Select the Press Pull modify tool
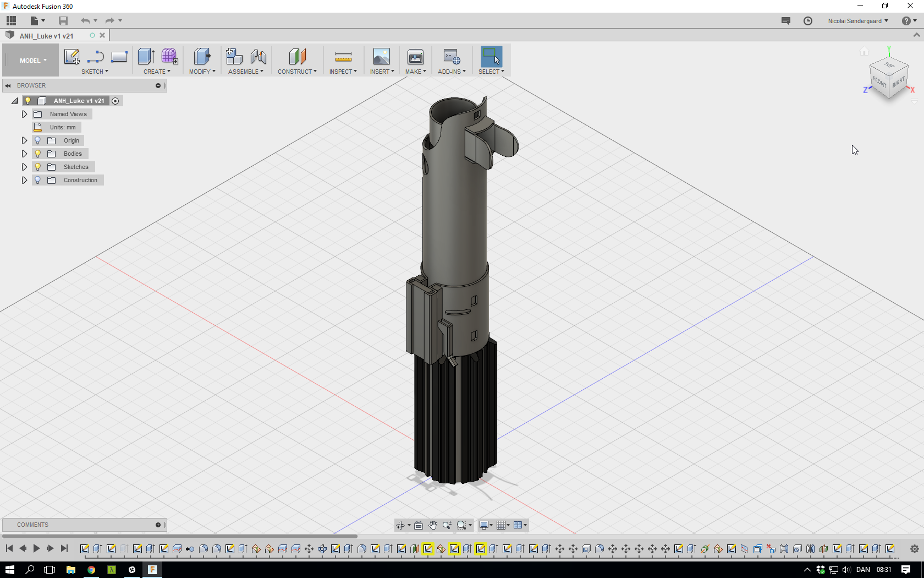The image size is (924, 578). [202, 57]
